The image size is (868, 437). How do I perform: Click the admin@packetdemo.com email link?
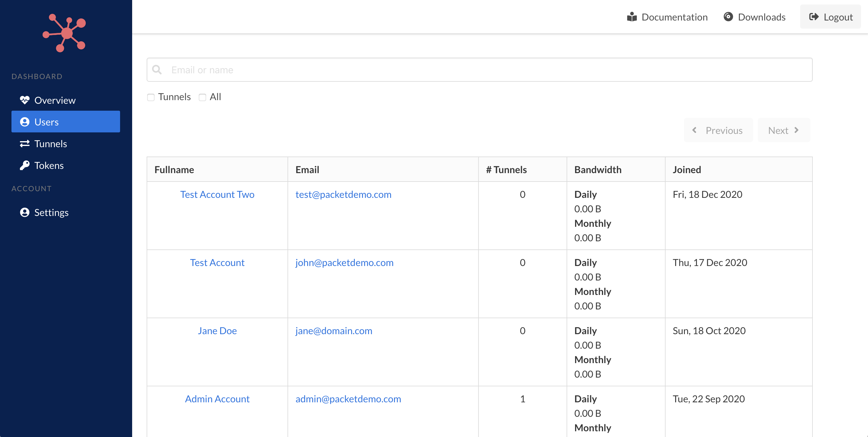(348, 399)
